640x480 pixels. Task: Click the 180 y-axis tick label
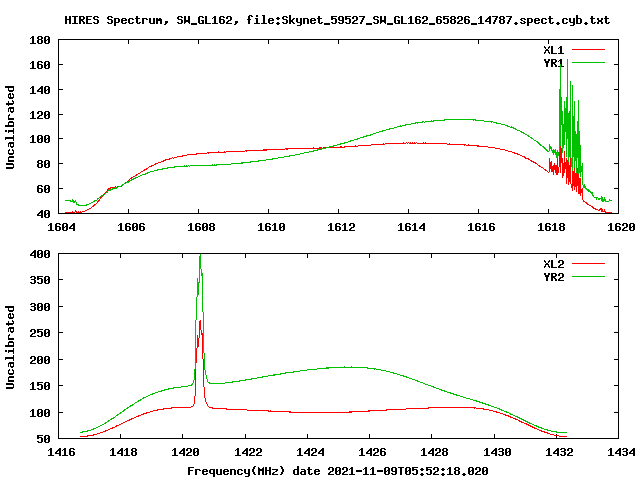click(40, 40)
